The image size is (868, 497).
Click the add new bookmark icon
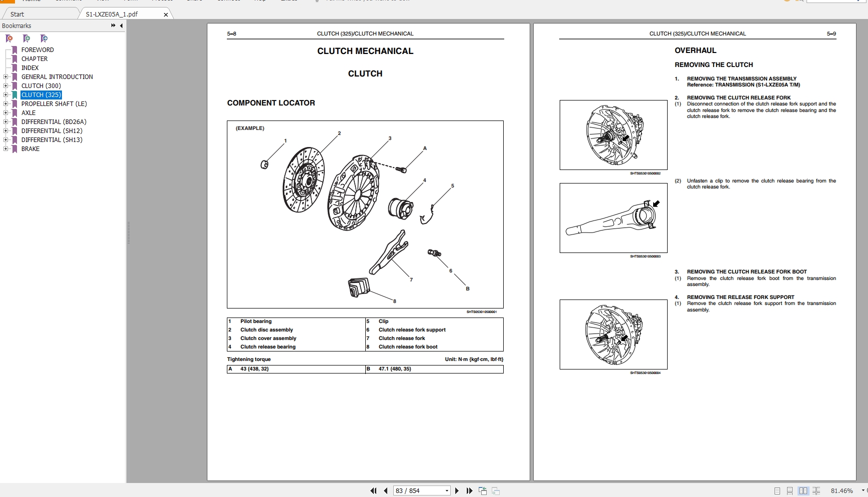(x=26, y=38)
